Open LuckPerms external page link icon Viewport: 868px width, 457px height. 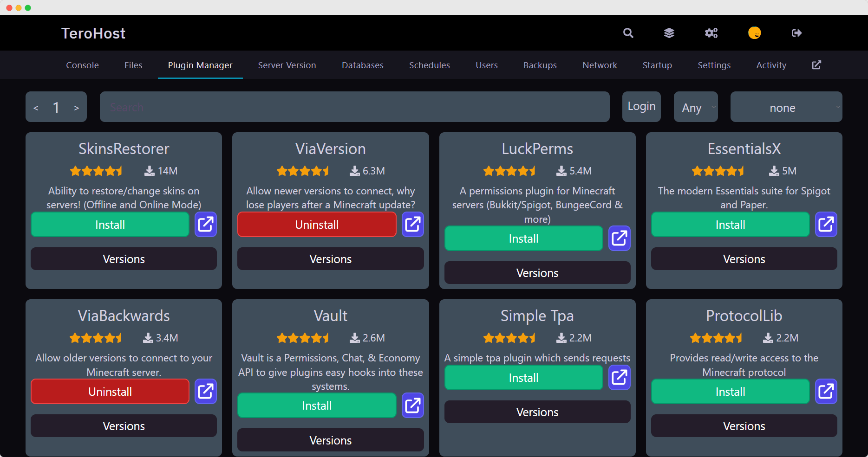619,238
